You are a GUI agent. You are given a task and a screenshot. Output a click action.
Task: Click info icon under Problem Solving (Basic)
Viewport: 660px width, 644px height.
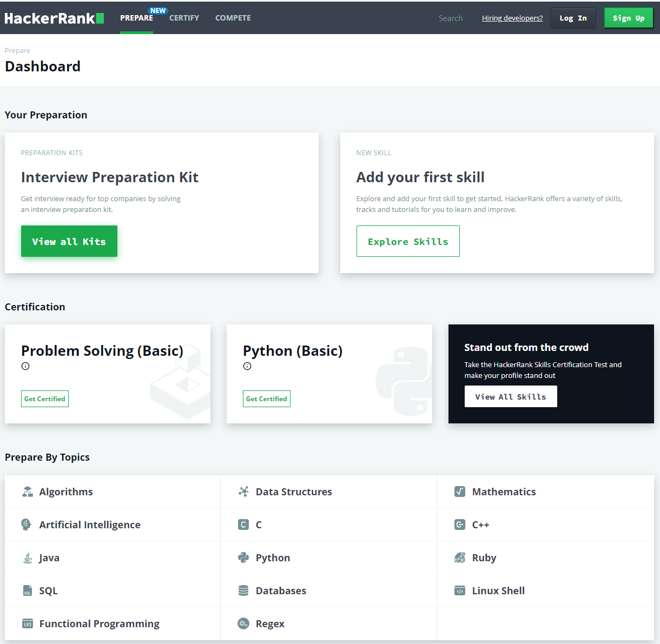pyautogui.click(x=25, y=366)
